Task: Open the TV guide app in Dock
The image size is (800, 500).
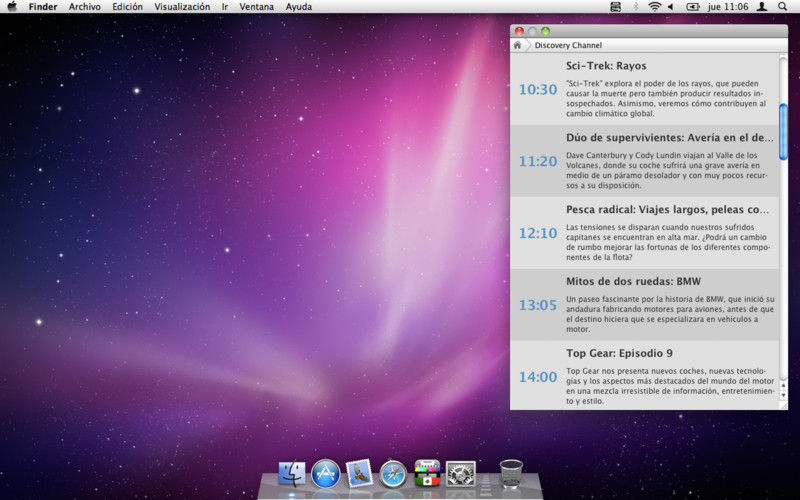Action: pos(428,473)
